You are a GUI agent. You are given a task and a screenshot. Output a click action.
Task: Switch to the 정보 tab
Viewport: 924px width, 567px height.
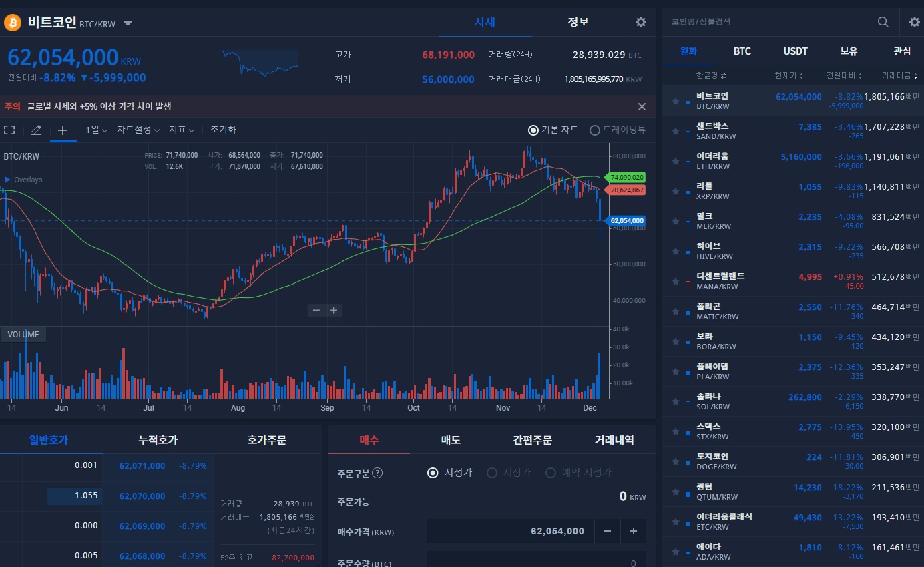578,22
